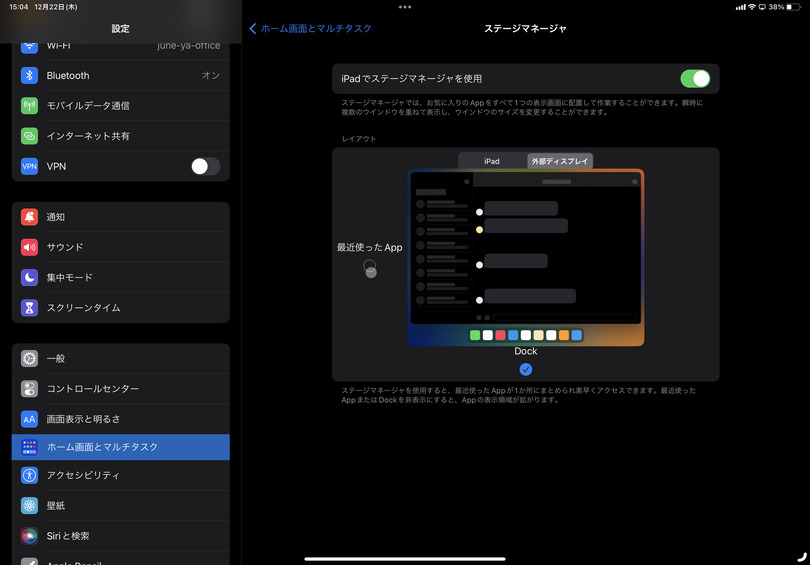Open コントロールセンター settings
The image size is (810, 565).
[x=121, y=388]
